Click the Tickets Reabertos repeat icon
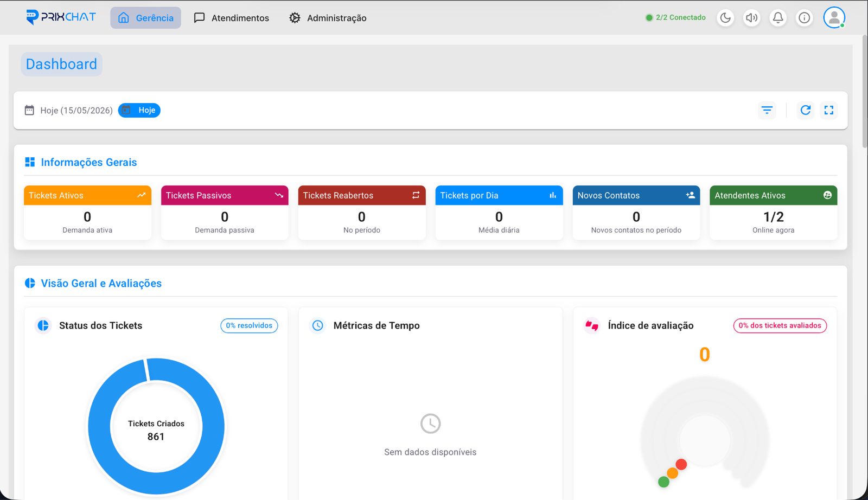The height and width of the screenshot is (500, 868). point(416,195)
